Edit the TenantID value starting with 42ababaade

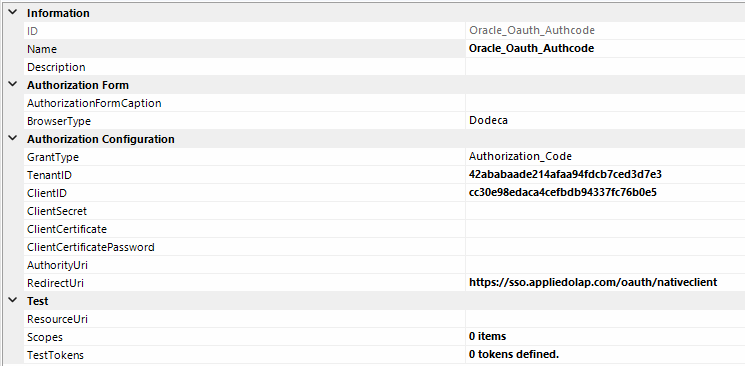565,175
